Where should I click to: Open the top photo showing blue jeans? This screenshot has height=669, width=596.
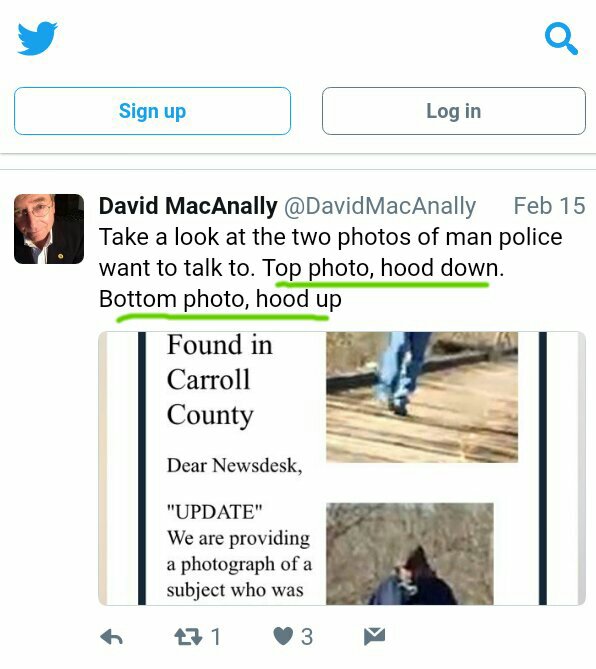pyautogui.click(x=422, y=397)
